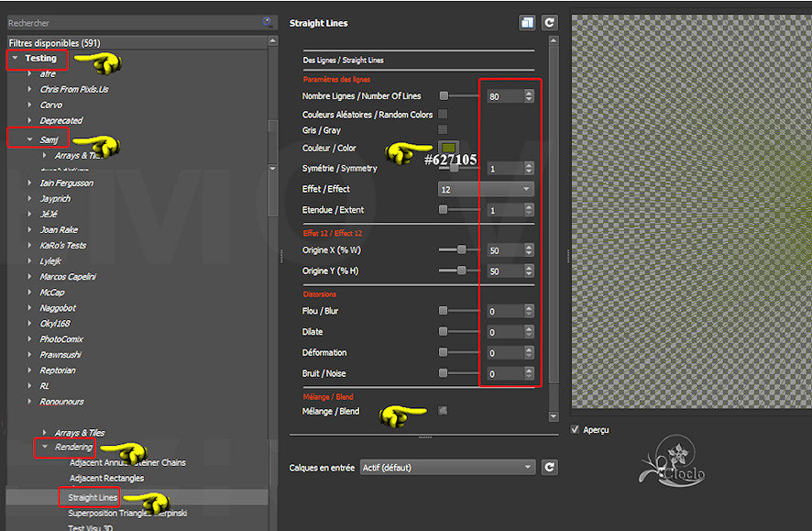812x531 pixels.
Task: Open the Effet / Effect dropdown showing 12
Action: (485, 189)
